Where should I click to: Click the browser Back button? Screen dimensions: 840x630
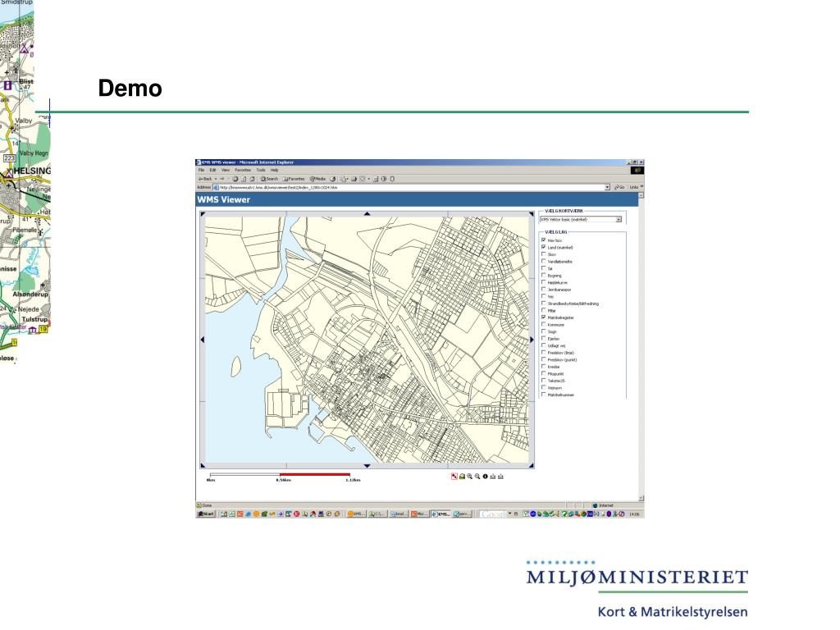(205, 179)
